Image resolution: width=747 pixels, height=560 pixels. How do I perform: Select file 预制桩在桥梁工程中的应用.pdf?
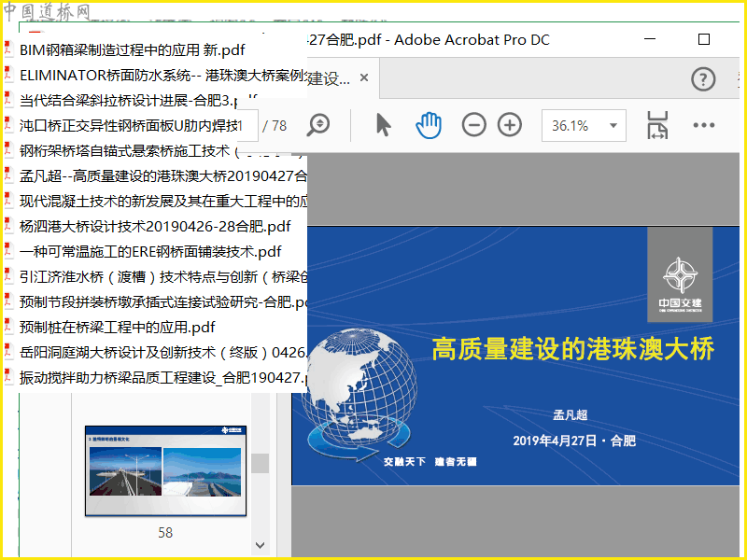pos(118,328)
